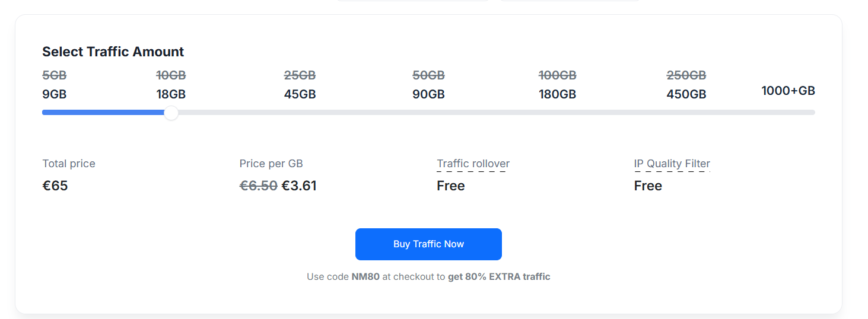Select the 9GB traffic option
Viewport: 868px width, 319px height.
coord(54,94)
